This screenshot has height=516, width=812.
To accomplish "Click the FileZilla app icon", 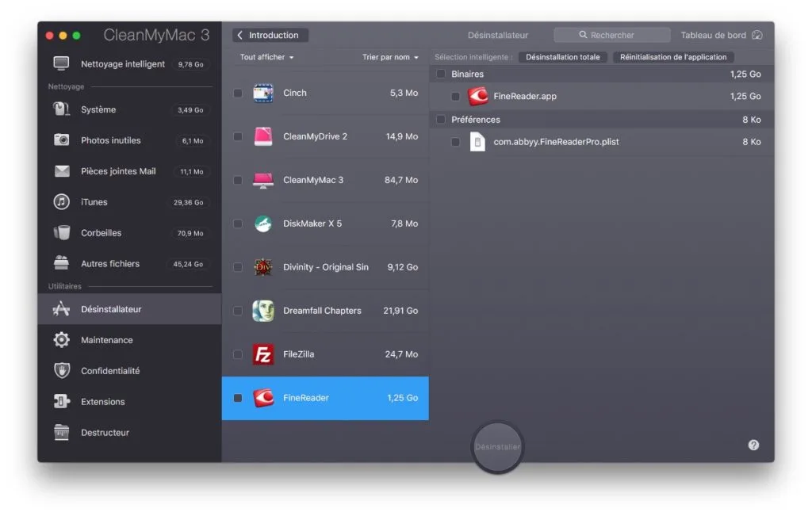I will (x=263, y=354).
